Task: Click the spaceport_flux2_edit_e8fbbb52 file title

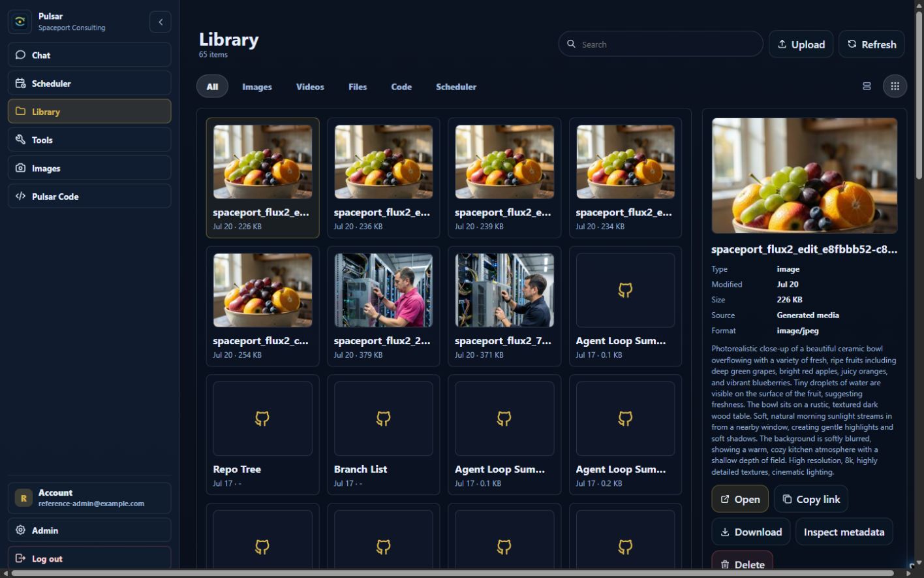Action: tap(804, 249)
